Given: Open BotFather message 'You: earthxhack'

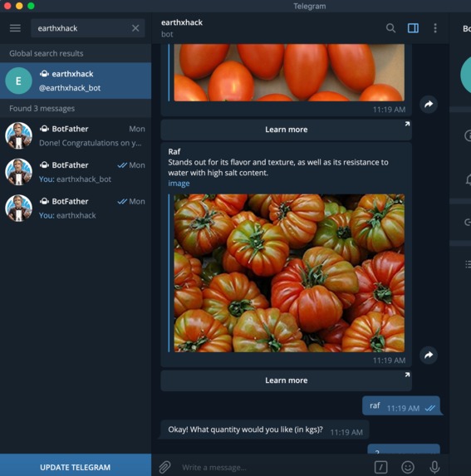Looking at the screenshot, I should pos(76,209).
